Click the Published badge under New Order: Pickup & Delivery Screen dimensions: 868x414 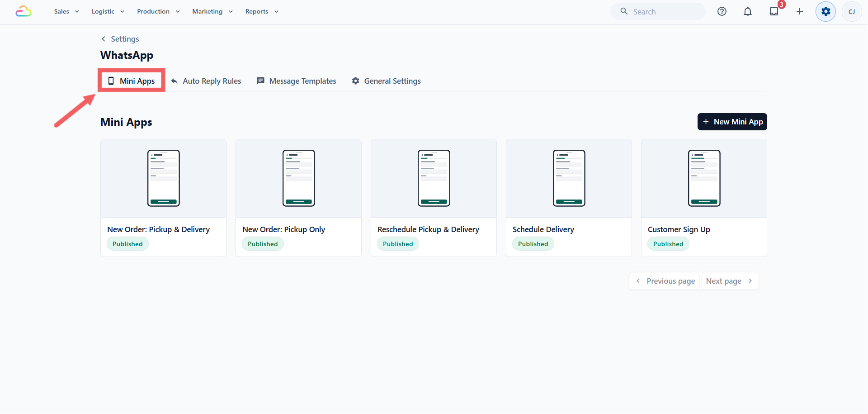tap(127, 244)
